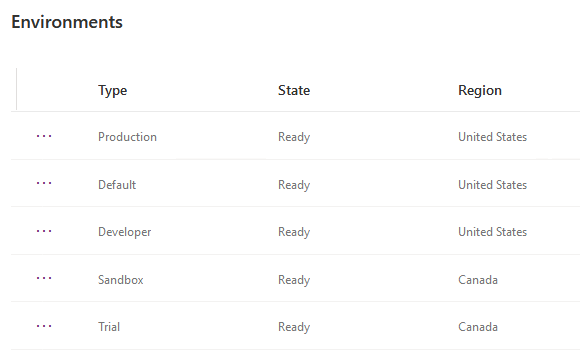Click the Environments page heading

coord(67,22)
